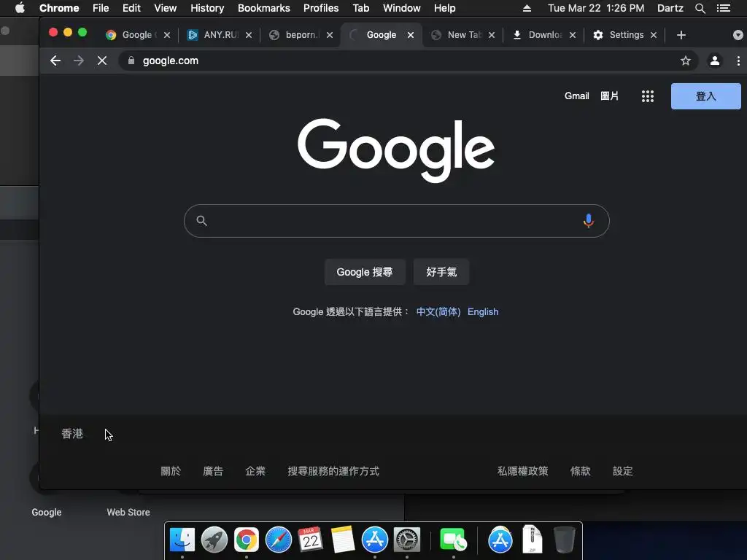747x560 pixels.
Task: Click the magnifier icon in search box
Action: coord(201,221)
